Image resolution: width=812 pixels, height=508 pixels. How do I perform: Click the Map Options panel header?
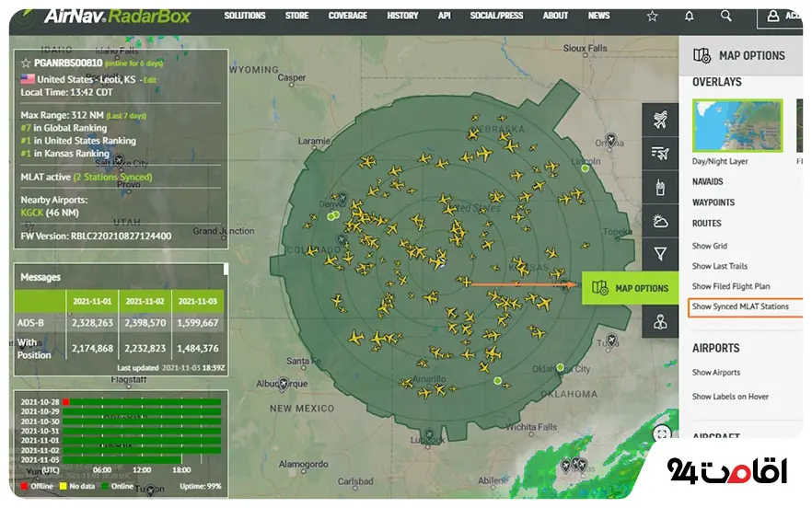tap(741, 55)
